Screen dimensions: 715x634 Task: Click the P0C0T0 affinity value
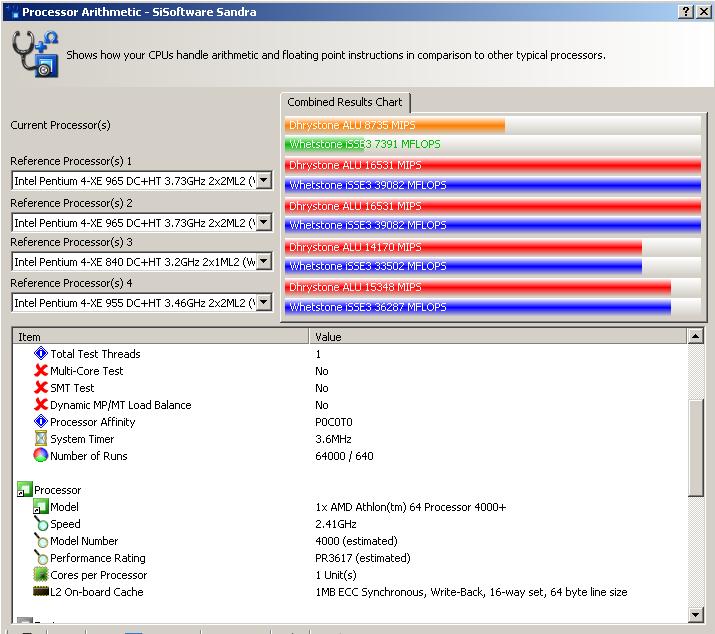(333, 422)
